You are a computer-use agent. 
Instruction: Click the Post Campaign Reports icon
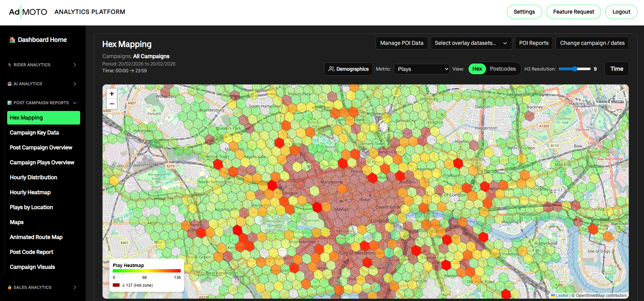point(10,103)
